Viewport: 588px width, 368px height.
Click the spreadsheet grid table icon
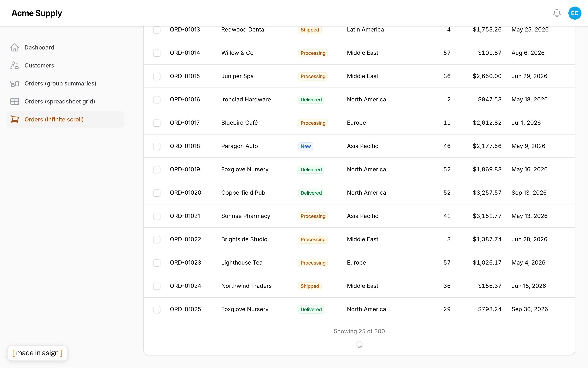point(14,101)
